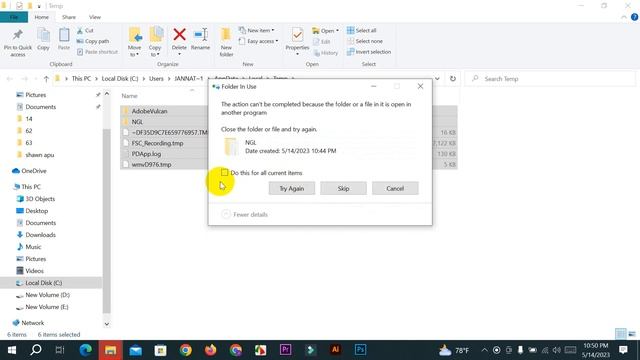Image resolution: width=640 pixels, height=360 pixels.
Task: Open the Help question mark icon
Action: (634, 17)
